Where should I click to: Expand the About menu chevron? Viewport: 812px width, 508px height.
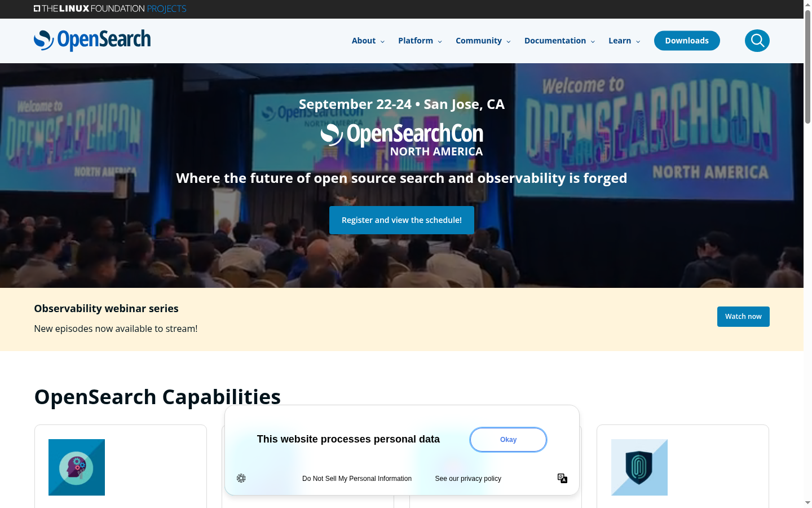pyautogui.click(x=382, y=41)
